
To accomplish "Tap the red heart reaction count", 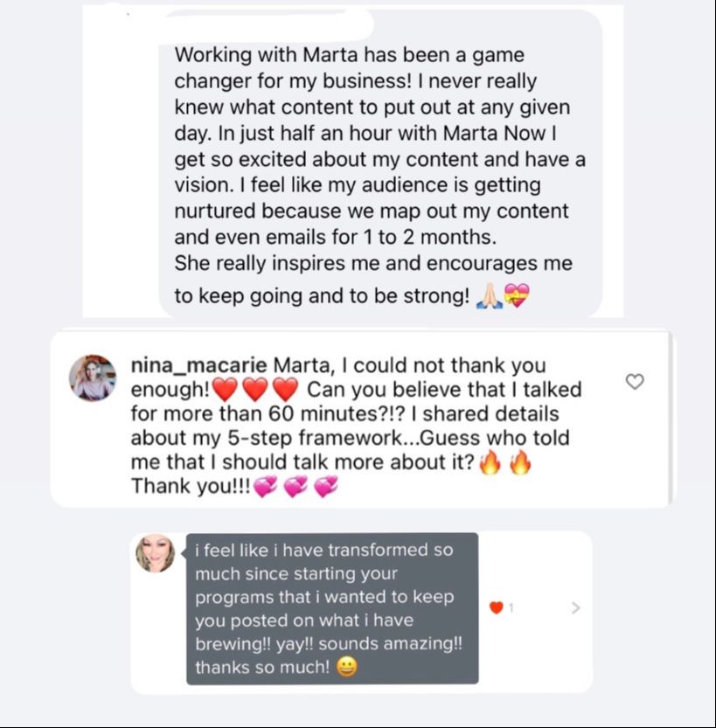I will tap(502, 607).
